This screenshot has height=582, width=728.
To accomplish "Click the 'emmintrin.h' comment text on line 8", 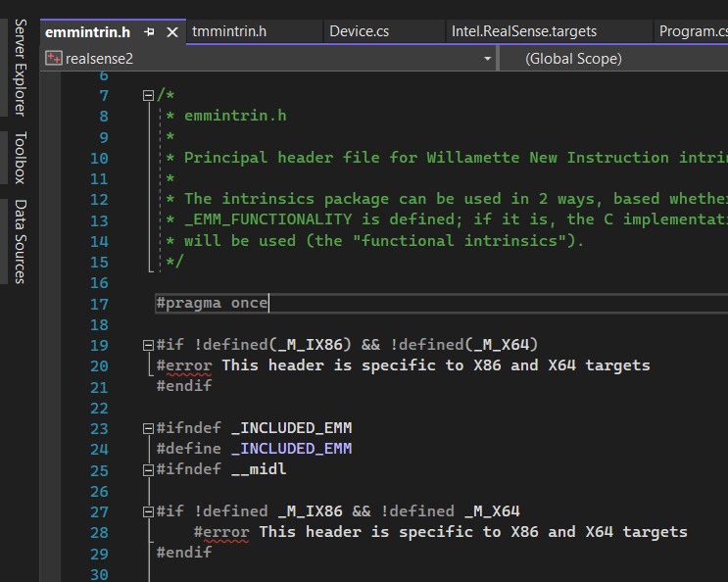I will coord(235,116).
